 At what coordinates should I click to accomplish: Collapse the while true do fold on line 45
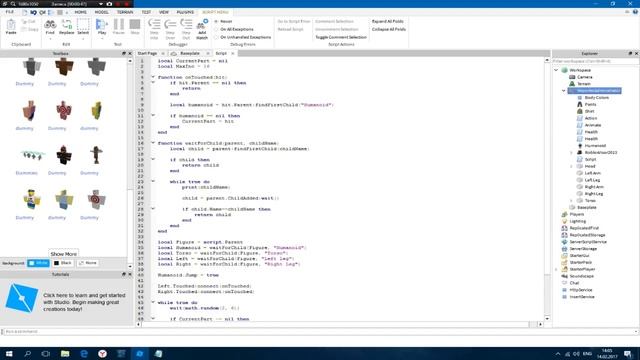click(x=153, y=302)
